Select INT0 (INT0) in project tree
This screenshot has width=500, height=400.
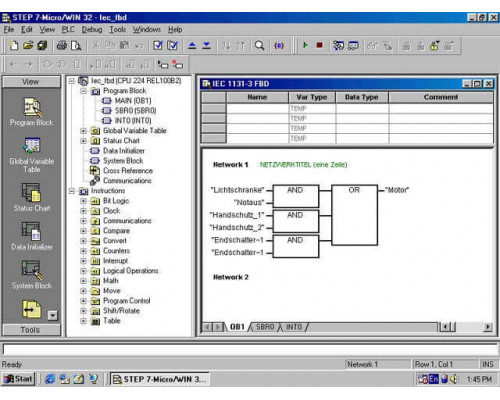tap(133, 121)
